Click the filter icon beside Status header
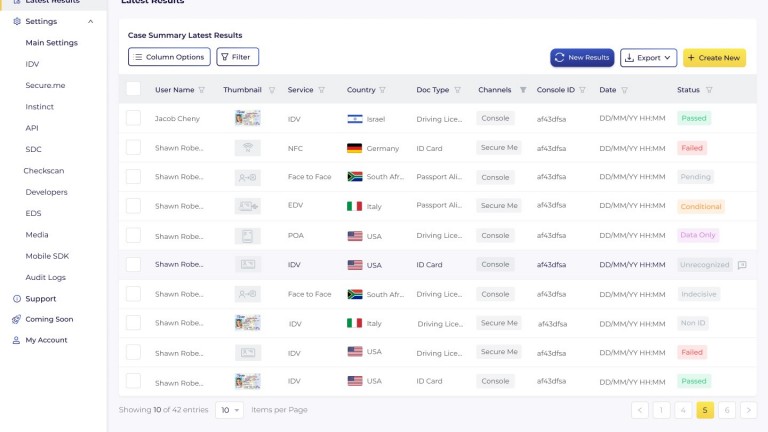Viewport: 768px width, 432px height. 709,90
